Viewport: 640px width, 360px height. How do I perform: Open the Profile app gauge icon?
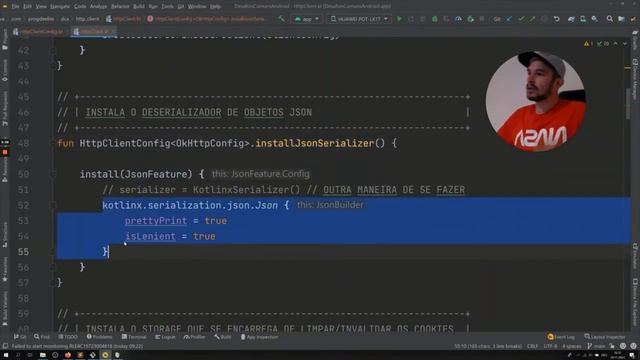458,19
